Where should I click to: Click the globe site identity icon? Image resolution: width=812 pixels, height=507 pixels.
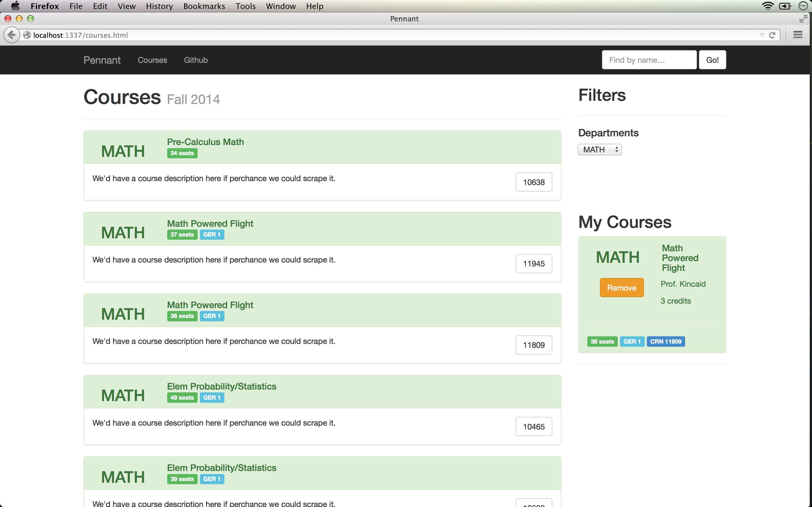point(27,35)
